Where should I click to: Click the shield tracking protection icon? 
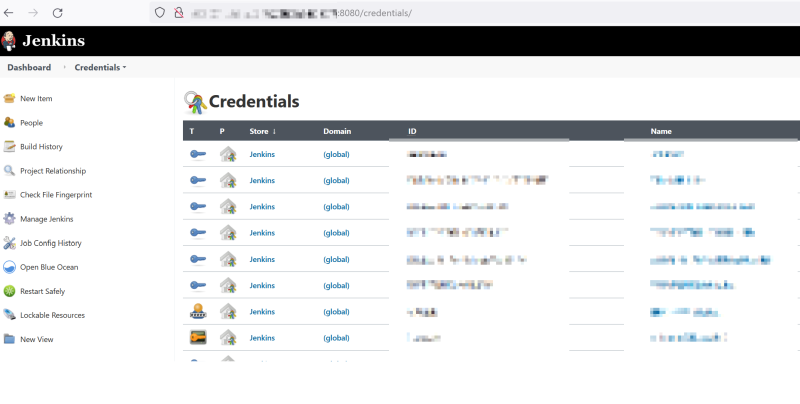pos(160,13)
